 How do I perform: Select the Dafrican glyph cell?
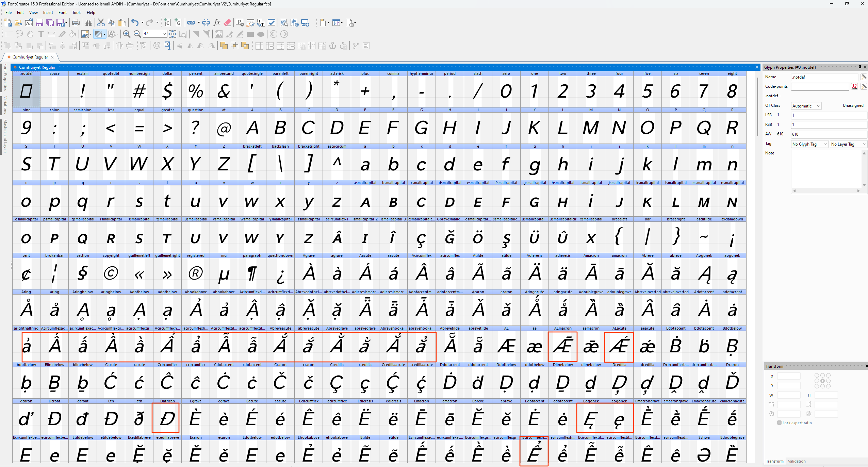point(167,417)
